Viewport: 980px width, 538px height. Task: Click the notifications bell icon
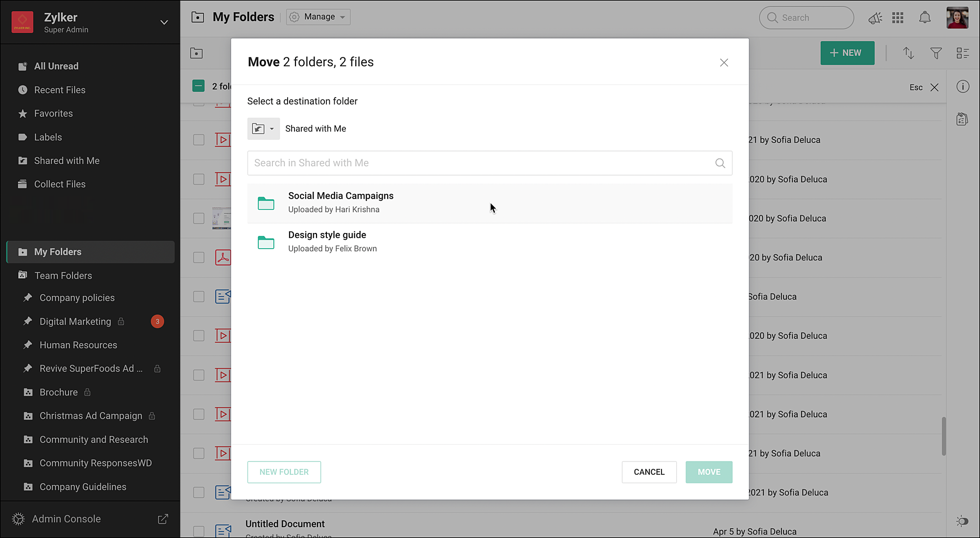(925, 18)
